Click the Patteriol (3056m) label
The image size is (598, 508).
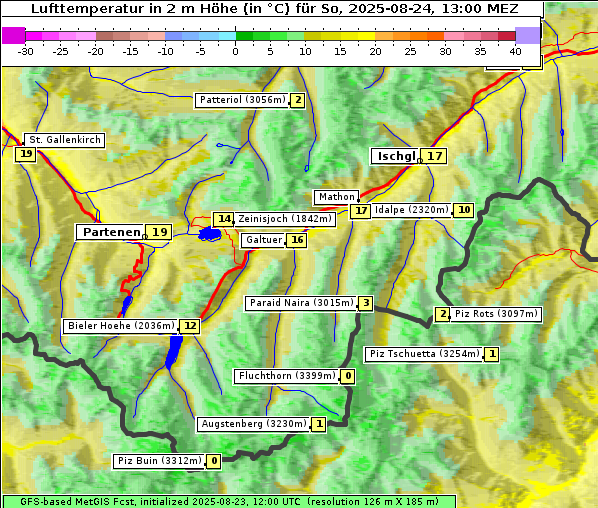(x=242, y=100)
